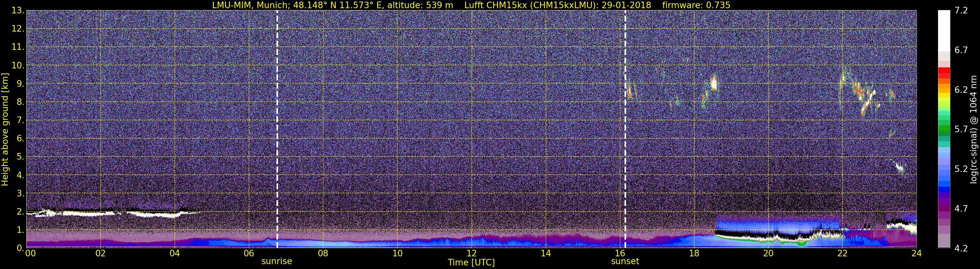Click the height axis tick label '11.'

(18, 47)
